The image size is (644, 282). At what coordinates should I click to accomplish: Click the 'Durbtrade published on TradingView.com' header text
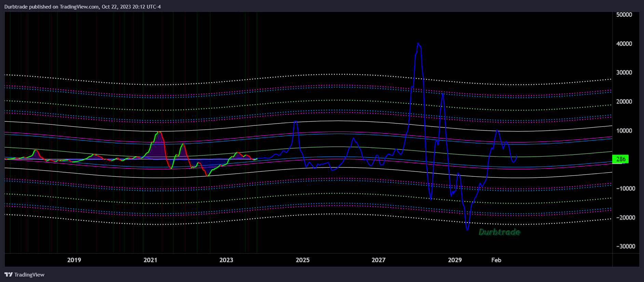point(82,6)
